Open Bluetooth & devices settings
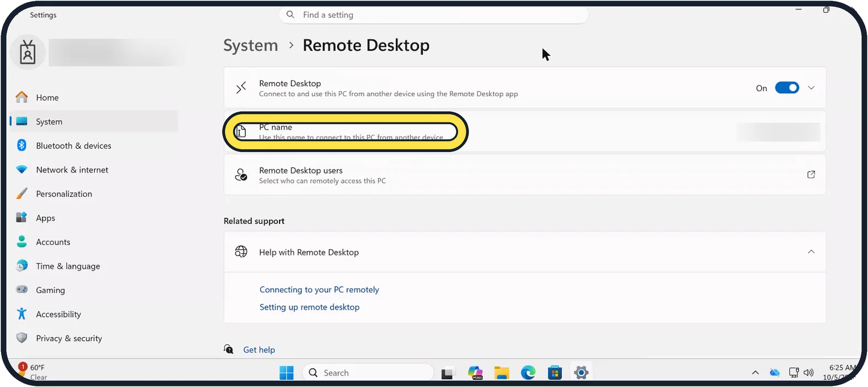 click(93, 145)
